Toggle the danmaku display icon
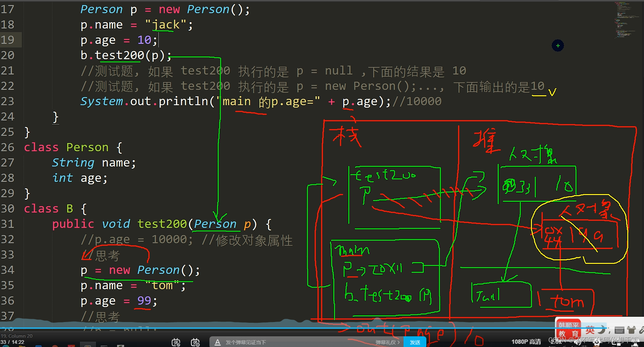Viewport: 644px width, 347px height. tap(176, 342)
